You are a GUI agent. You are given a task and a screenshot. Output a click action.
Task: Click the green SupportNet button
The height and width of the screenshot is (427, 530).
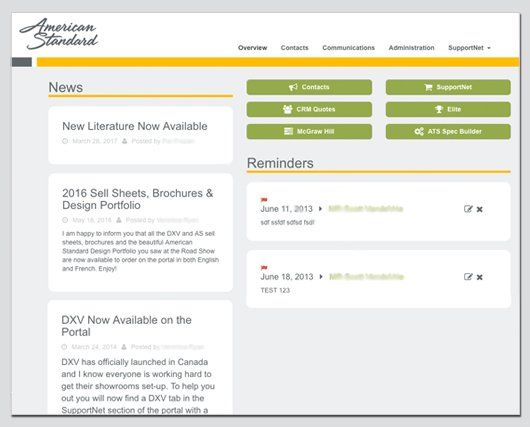[448, 87]
